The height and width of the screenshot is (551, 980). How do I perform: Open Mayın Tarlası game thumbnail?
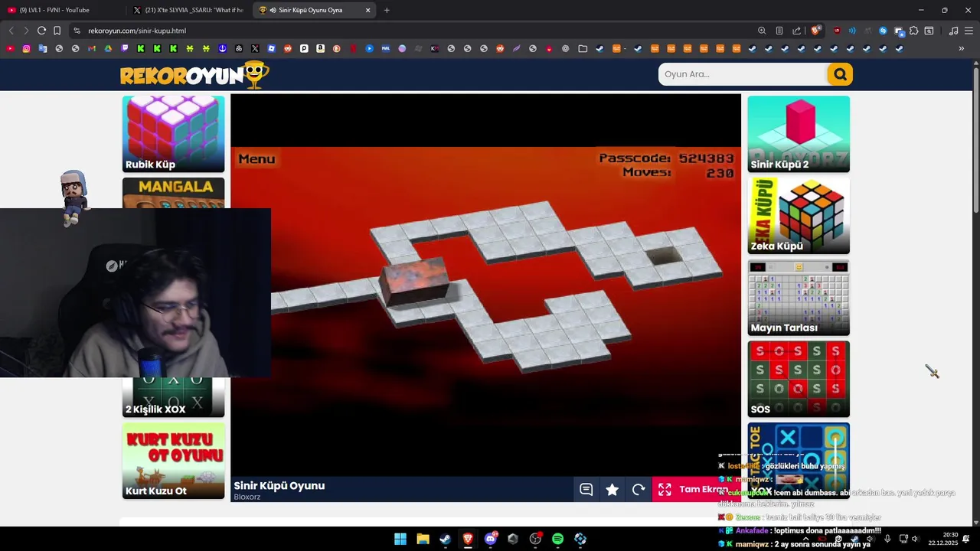pos(799,298)
